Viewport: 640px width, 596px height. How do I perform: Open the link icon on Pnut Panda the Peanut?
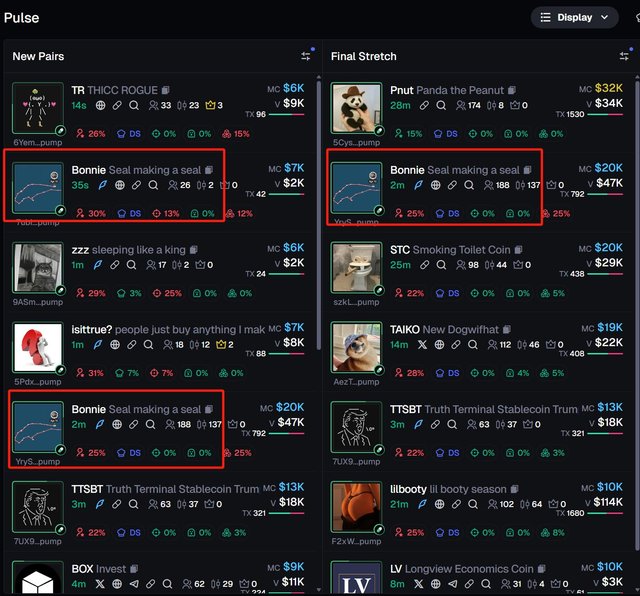(x=424, y=105)
